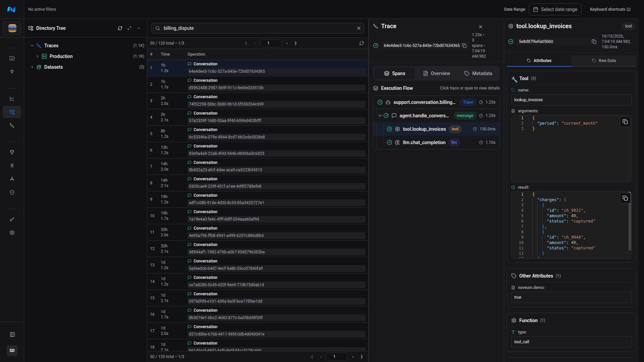Open conversation 74f52298-5bbc-5b80-9b1d-5f550354c699

coord(258,101)
